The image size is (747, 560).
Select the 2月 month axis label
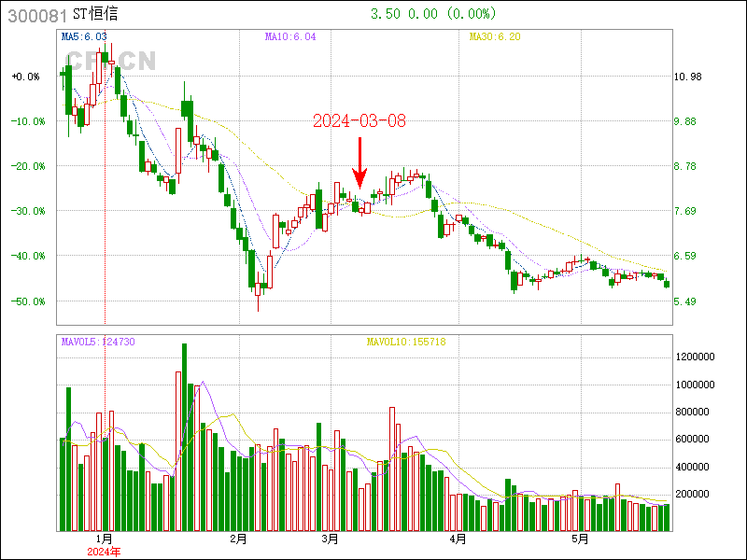pos(238,539)
